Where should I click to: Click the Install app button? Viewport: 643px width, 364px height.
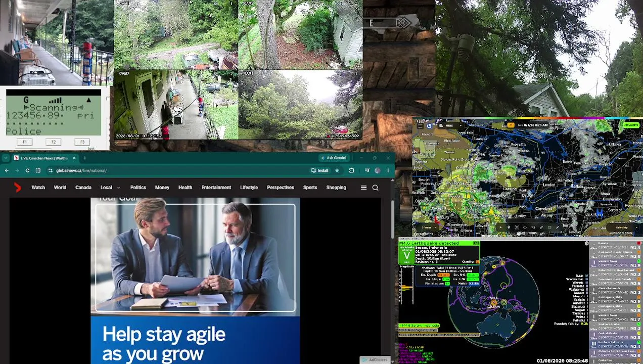(319, 171)
